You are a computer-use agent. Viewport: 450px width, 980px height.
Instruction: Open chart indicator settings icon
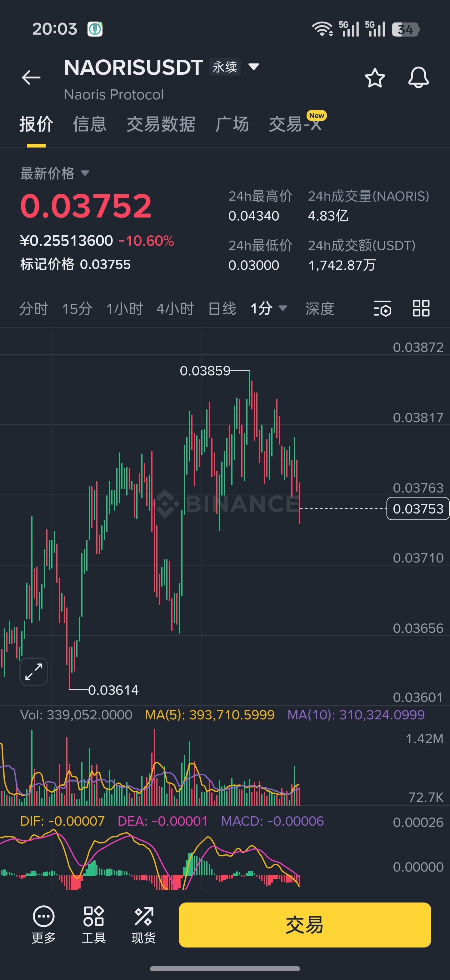pyautogui.click(x=382, y=308)
